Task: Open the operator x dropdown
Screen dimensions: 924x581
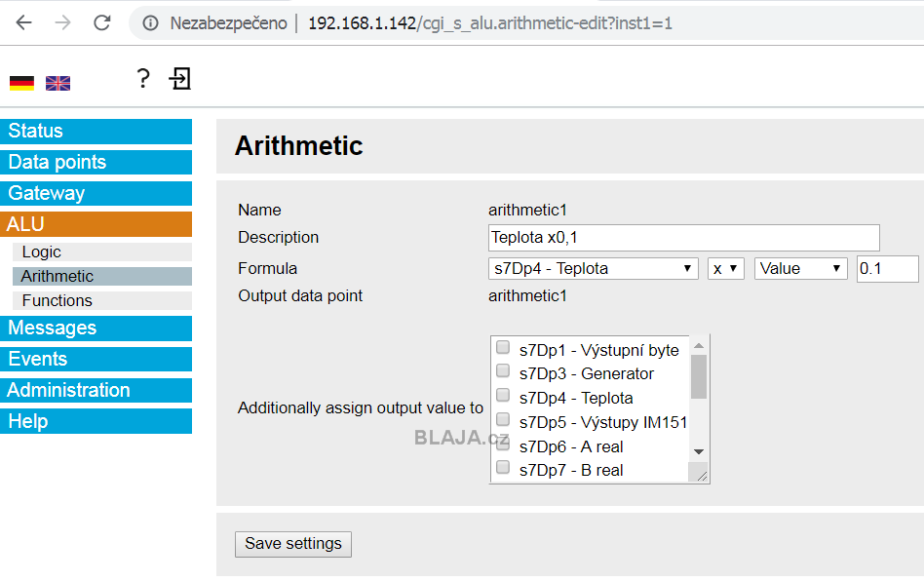Action: [x=726, y=269]
